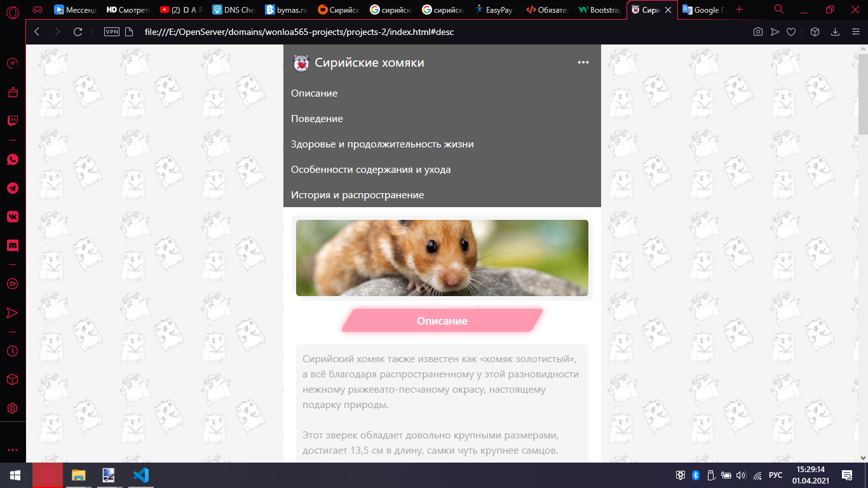Take a page snapshot with camera icon
The width and height of the screenshot is (868, 488).
(x=757, y=32)
